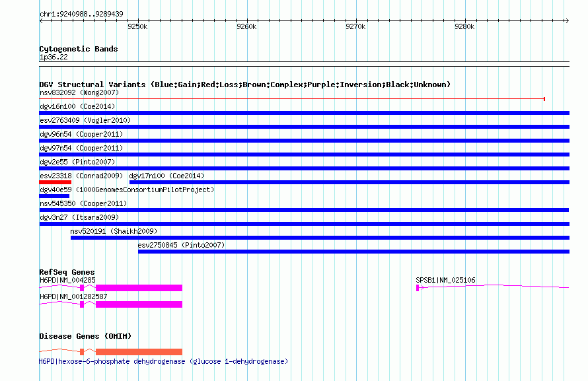Click the dgv2e55 (Pinto2007) label

[x=77, y=162]
